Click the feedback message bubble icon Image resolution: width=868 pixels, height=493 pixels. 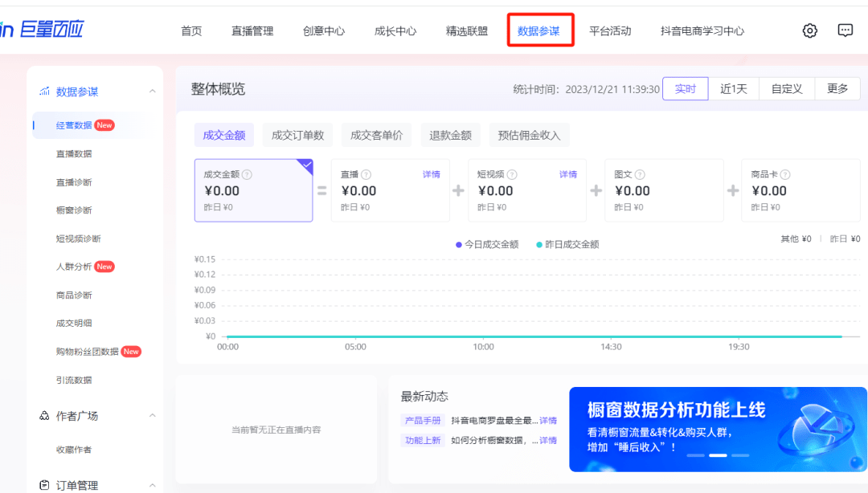(x=845, y=29)
